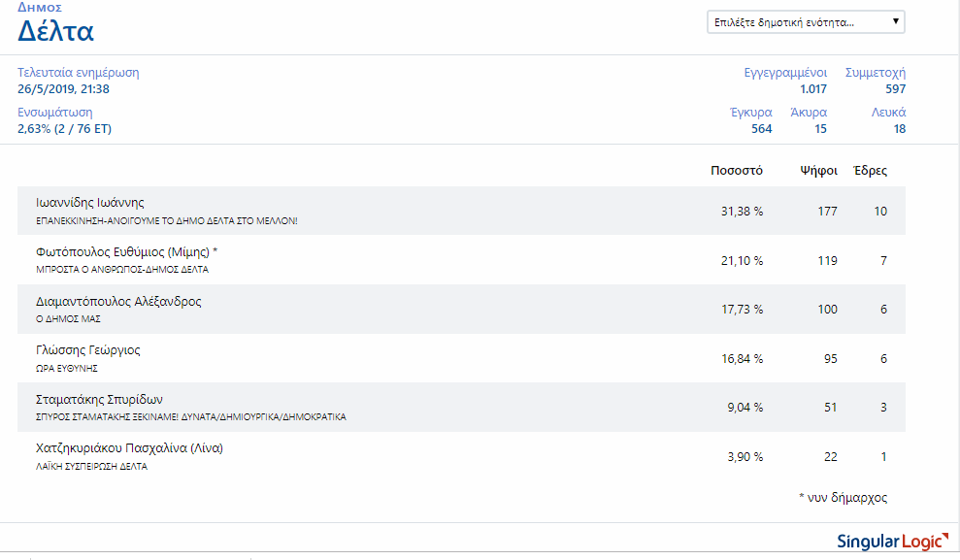Screen dimensions: 960x560
Task: Select candidate Χατζηκυριάκου Πασχαλίνα (Λίνα)
Action: click(129, 448)
